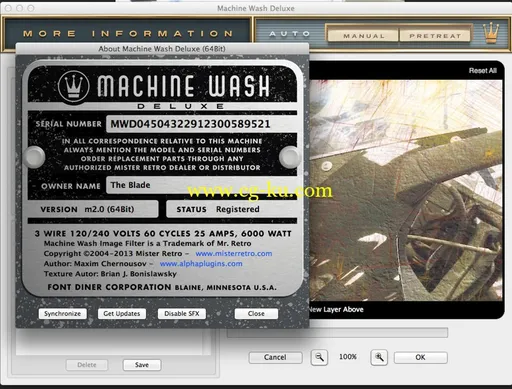Close the About Machine Wash dialog
Viewport: 512px width, 389px height.
(256, 314)
